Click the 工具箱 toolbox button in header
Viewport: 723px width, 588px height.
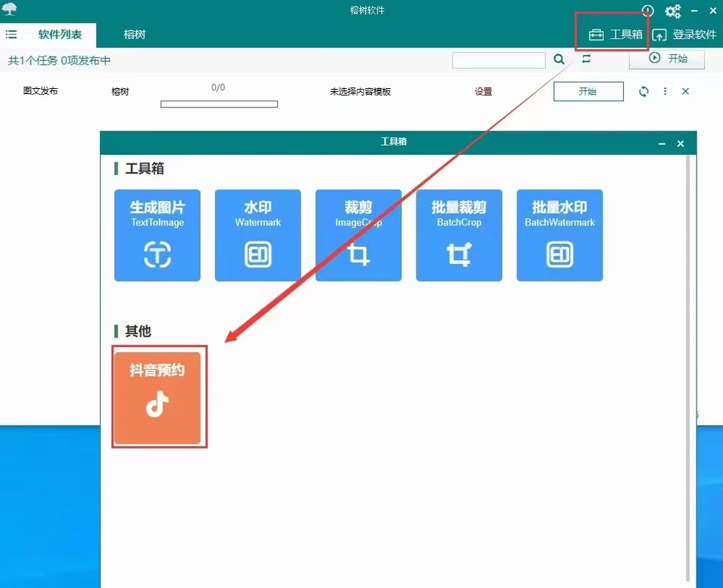616,35
